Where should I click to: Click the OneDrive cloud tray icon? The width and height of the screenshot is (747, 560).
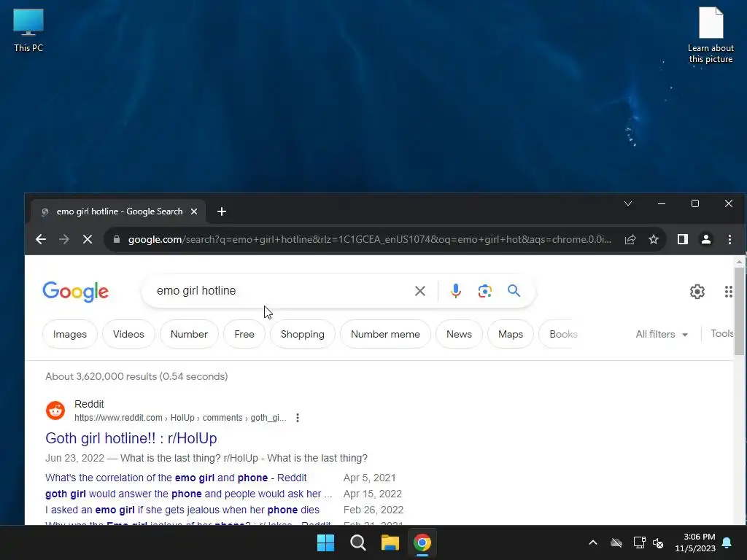click(x=616, y=542)
